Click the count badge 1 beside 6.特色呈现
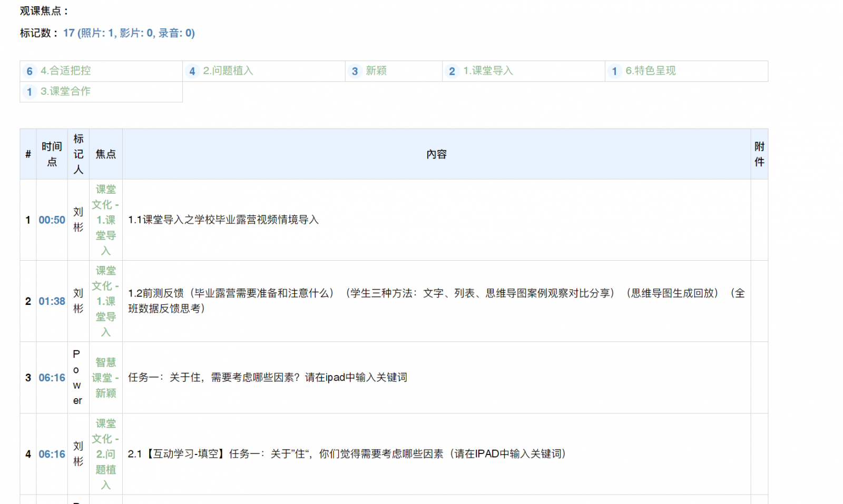Viewport: 843px width, 504px height. (614, 71)
